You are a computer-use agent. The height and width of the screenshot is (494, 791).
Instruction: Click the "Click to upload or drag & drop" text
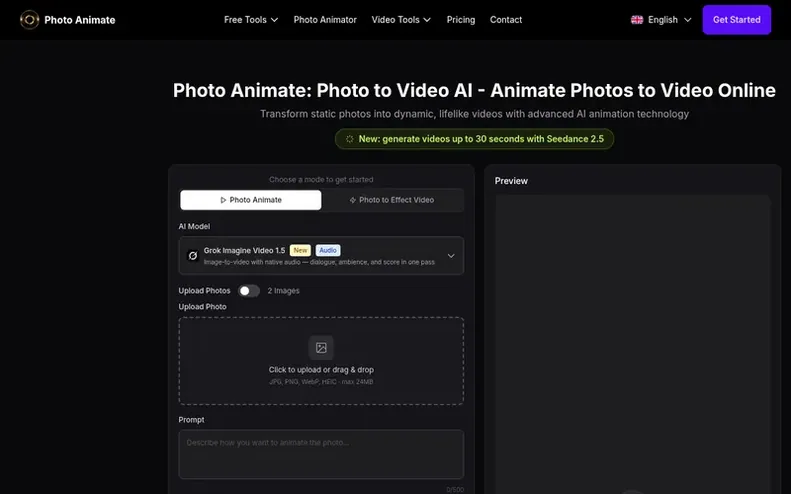[321, 369]
